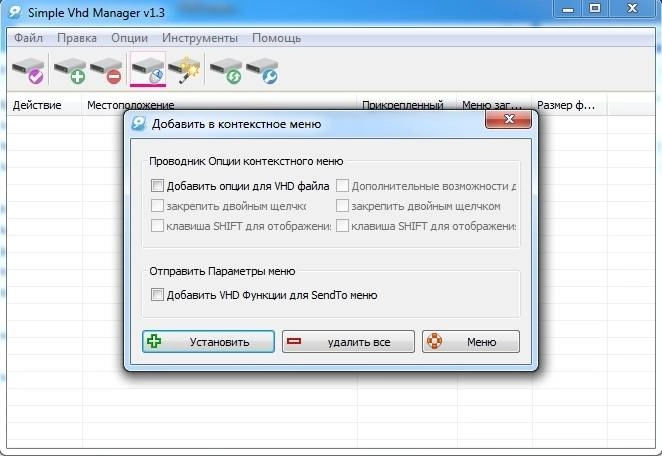
Task: Open the Правка menu
Action: click(77, 38)
